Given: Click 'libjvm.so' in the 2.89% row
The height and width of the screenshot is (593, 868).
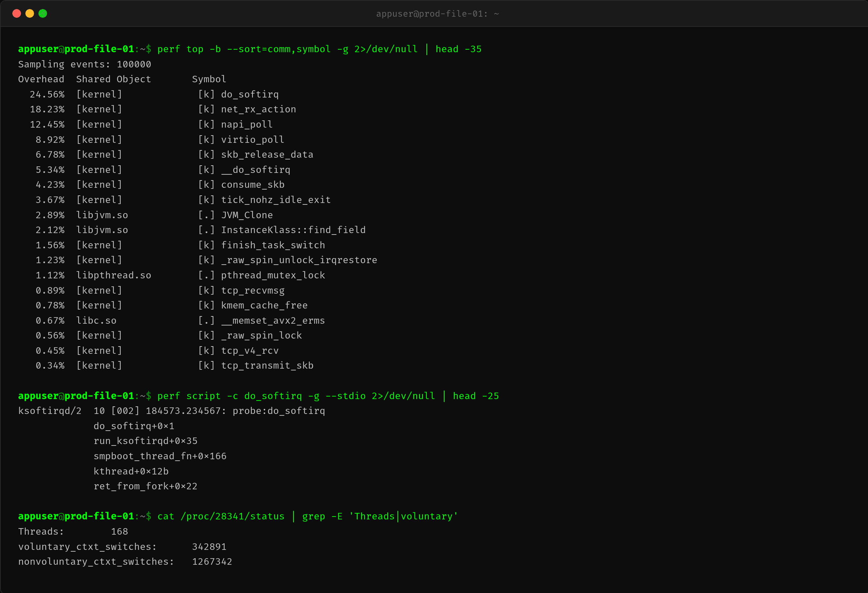Looking at the screenshot, I should (x=102, y=215).
